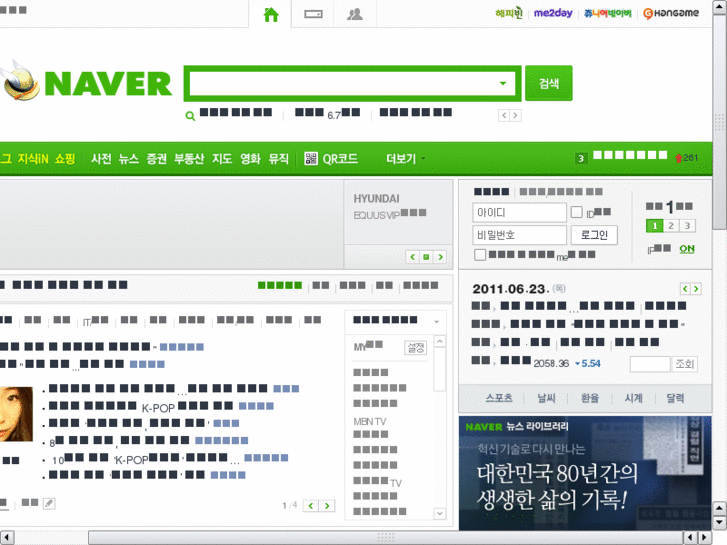Expand the 더보기 menu

pos(405,159)
